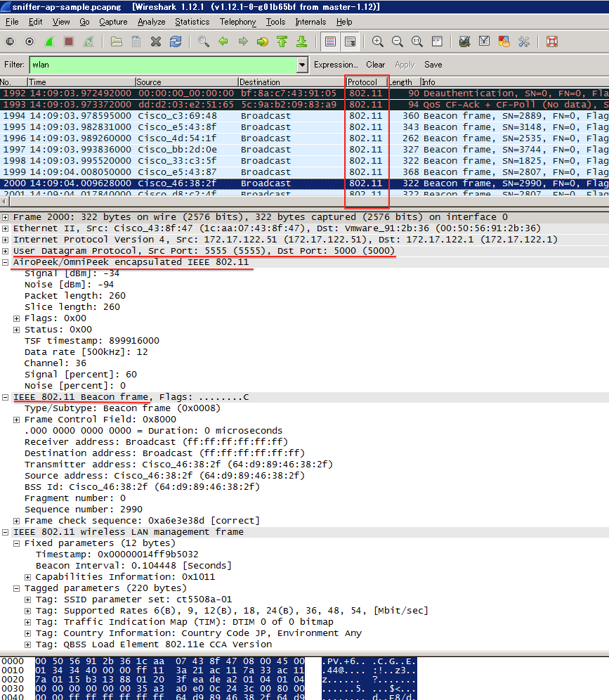The image size is (609, 700).
Task: Collapse AiroPeek/OmniPeek encapsulated section
Action: coord(5,262)
